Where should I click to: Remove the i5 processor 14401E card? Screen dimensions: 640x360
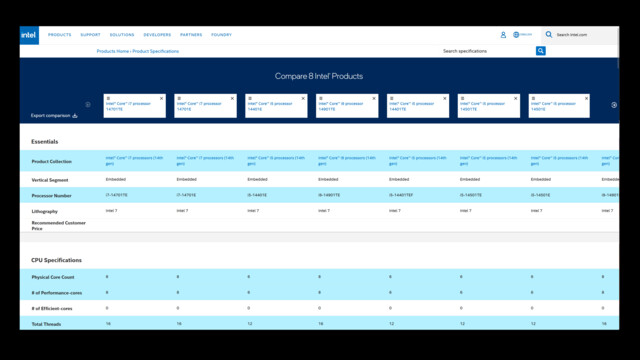tap(303, 98)
